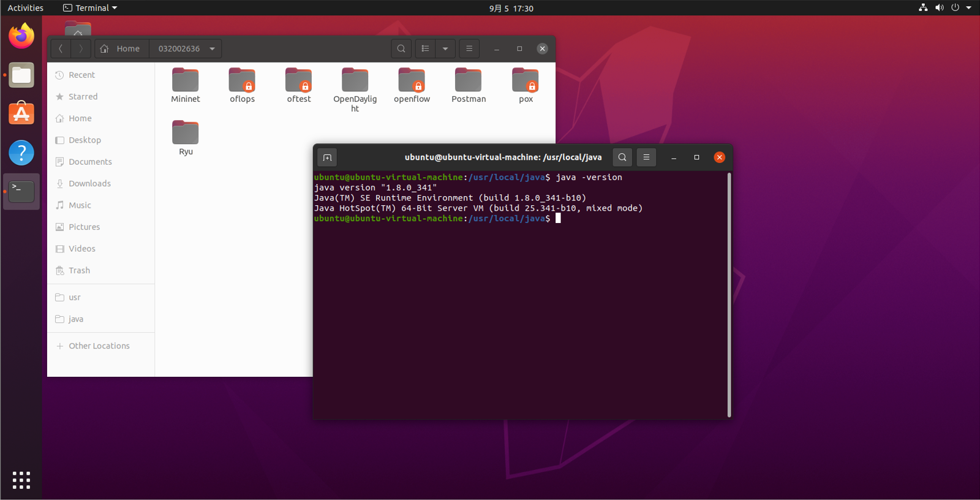
Task: Open the usr bookmark in sidebar
Action: 101,297
